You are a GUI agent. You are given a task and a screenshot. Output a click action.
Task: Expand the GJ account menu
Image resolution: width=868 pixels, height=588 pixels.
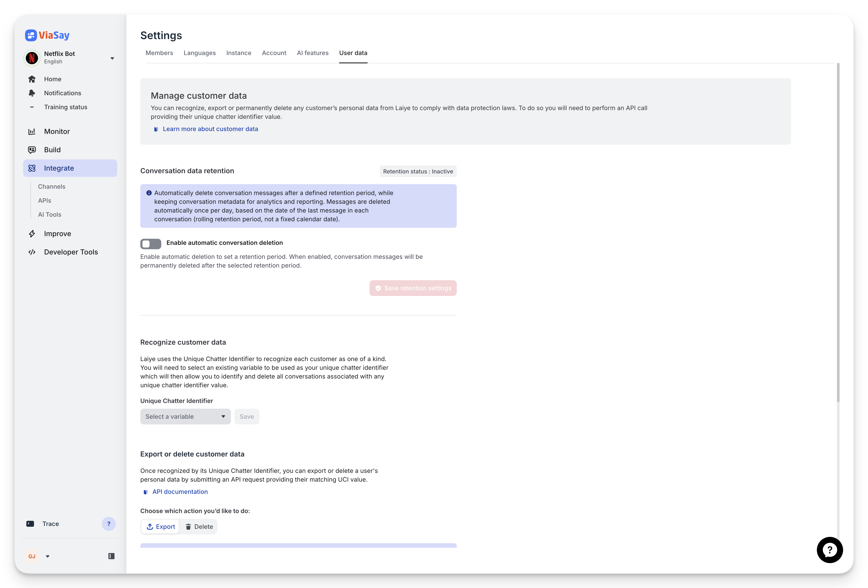tap(47, 556)
